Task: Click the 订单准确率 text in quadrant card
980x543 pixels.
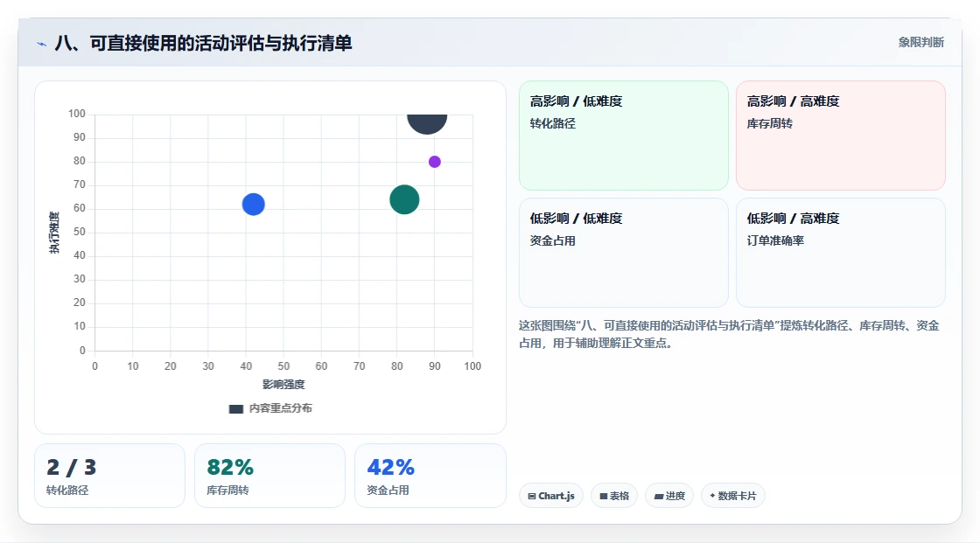Action: (775, 240)
